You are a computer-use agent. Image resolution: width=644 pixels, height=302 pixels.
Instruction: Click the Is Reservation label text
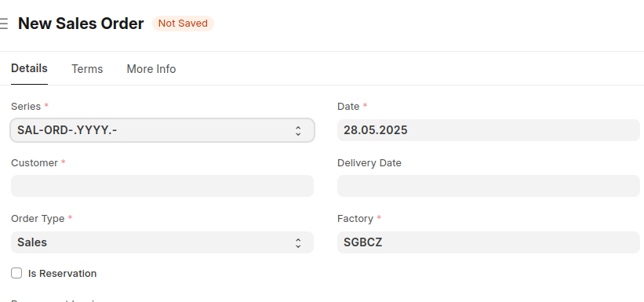(x=63, y=274)
